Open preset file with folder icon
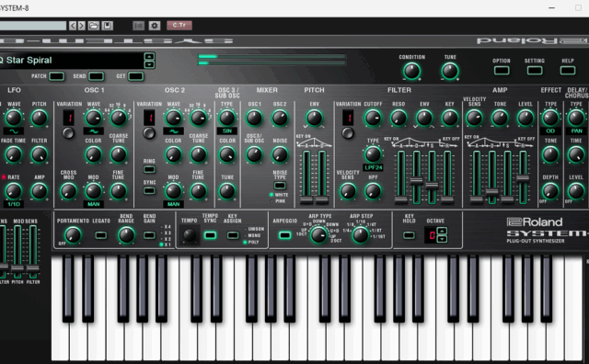This screenshot has width=589, height=364. tap(94, 26)
